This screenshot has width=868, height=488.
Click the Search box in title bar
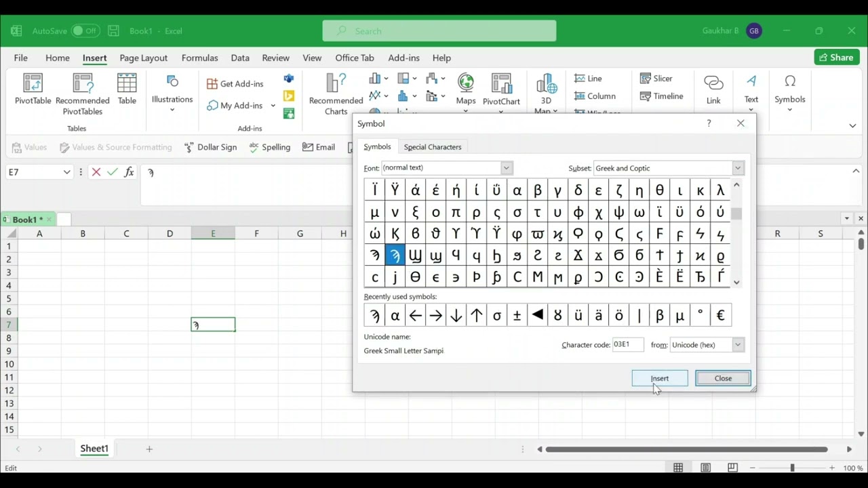point(439,31)
